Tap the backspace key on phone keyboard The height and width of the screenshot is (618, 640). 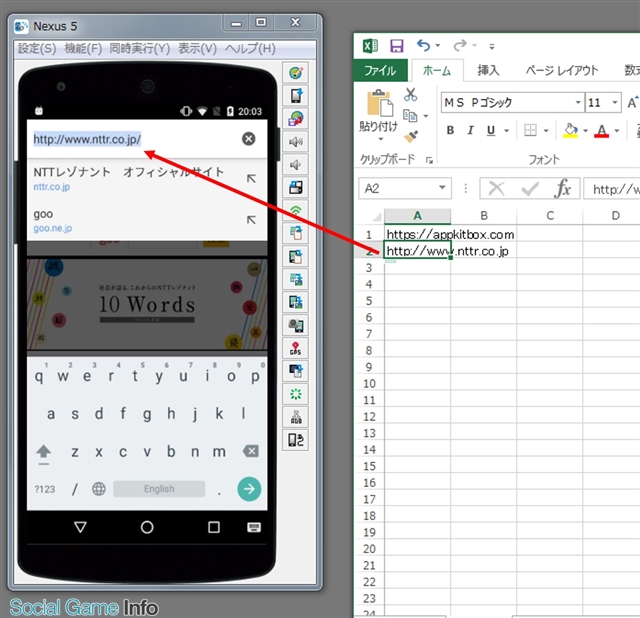click(250, 451)
